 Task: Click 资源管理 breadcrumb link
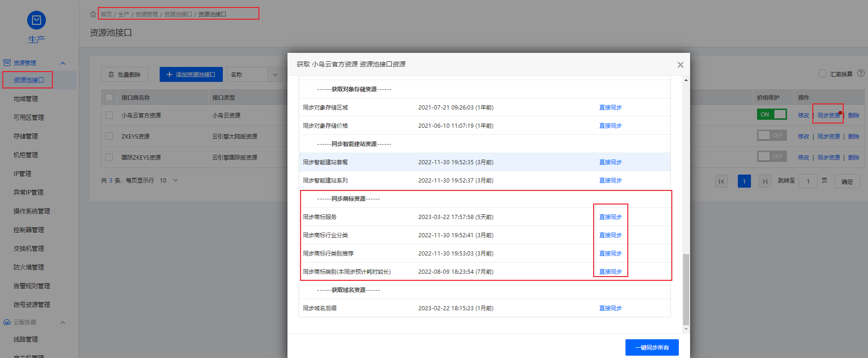click(x=147, y=15)
